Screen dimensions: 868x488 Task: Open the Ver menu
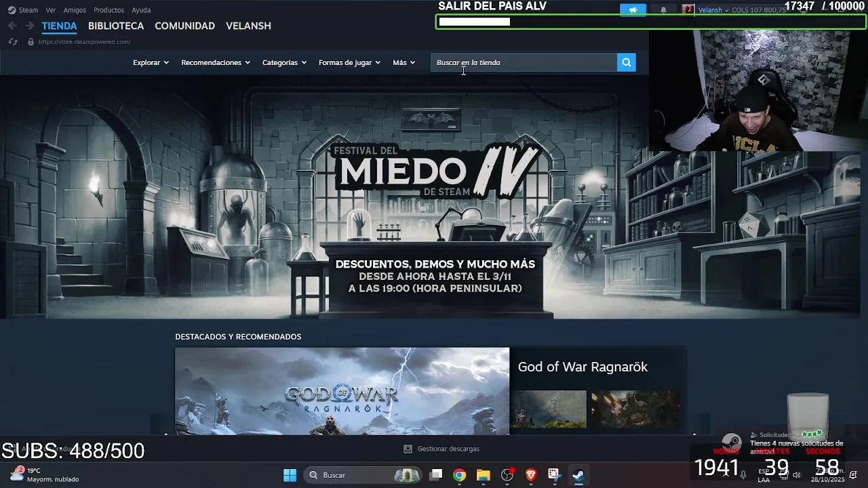pos(51,10)
